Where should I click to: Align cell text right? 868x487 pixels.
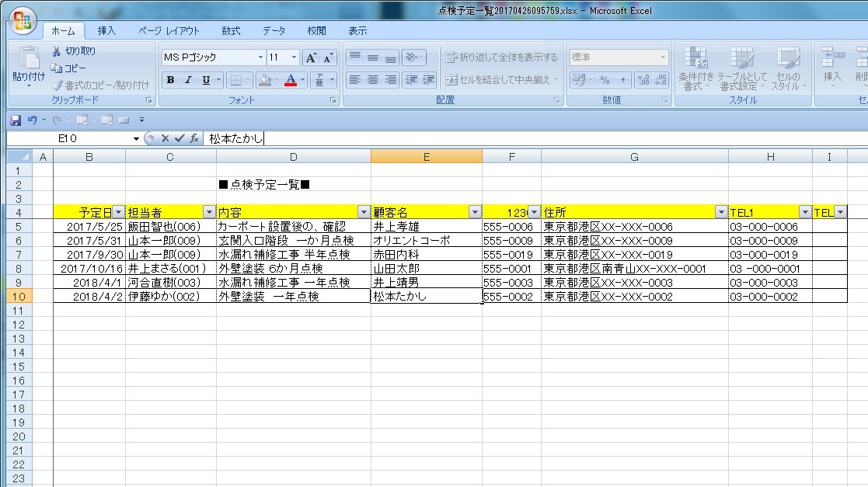[391, 80]
